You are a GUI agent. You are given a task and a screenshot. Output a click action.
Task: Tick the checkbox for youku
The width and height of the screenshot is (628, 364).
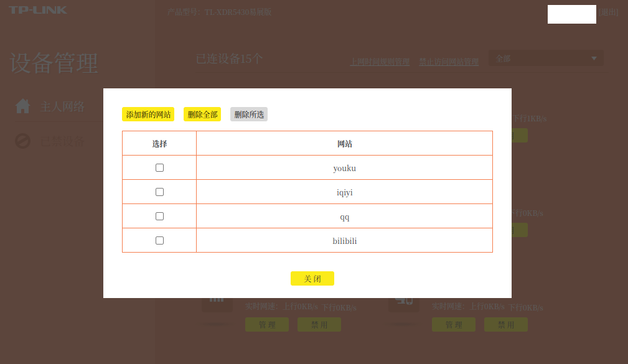(x=159, y=168)
